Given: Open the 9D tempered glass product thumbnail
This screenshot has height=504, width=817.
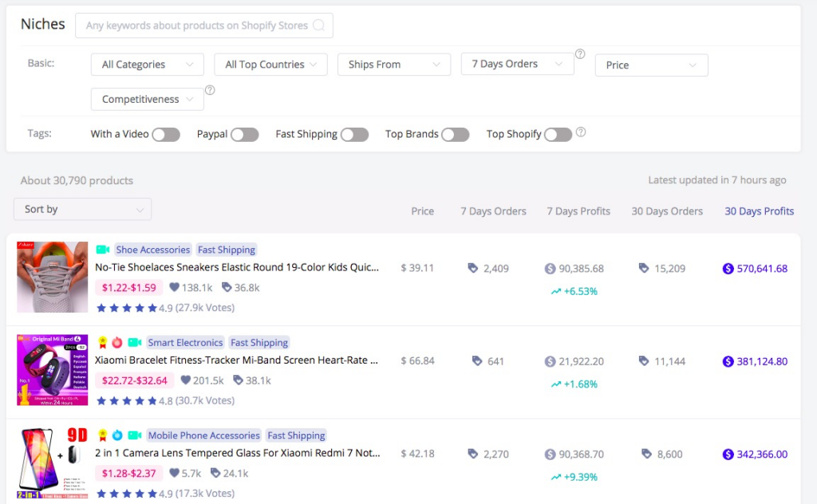Looking at the screenshot, I should (x=52, y=463).
